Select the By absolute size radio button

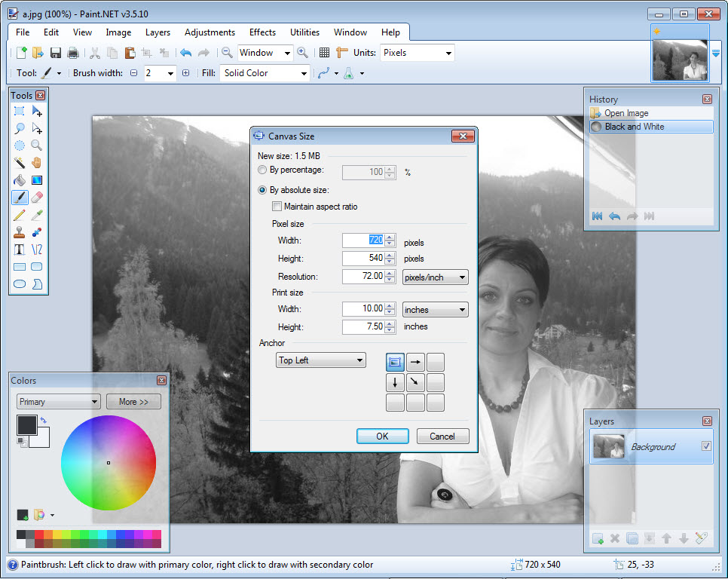[262, 190]
